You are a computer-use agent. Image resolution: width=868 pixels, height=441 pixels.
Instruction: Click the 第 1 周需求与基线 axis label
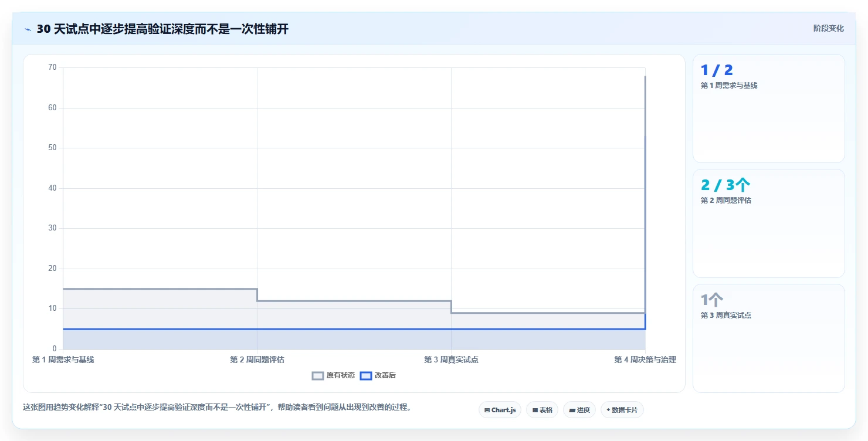pyautogui.click(x=63, y=359)
